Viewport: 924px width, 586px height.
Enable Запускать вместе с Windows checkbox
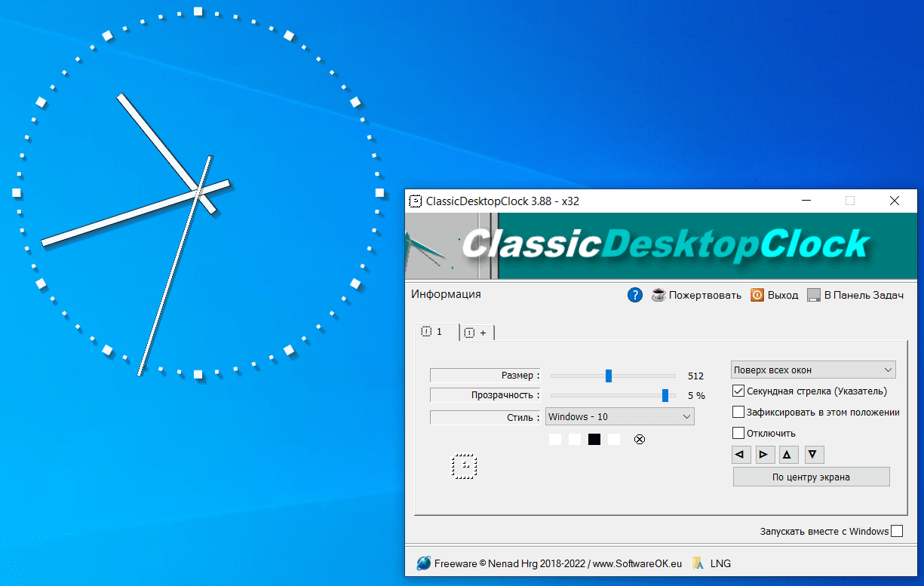896,531
